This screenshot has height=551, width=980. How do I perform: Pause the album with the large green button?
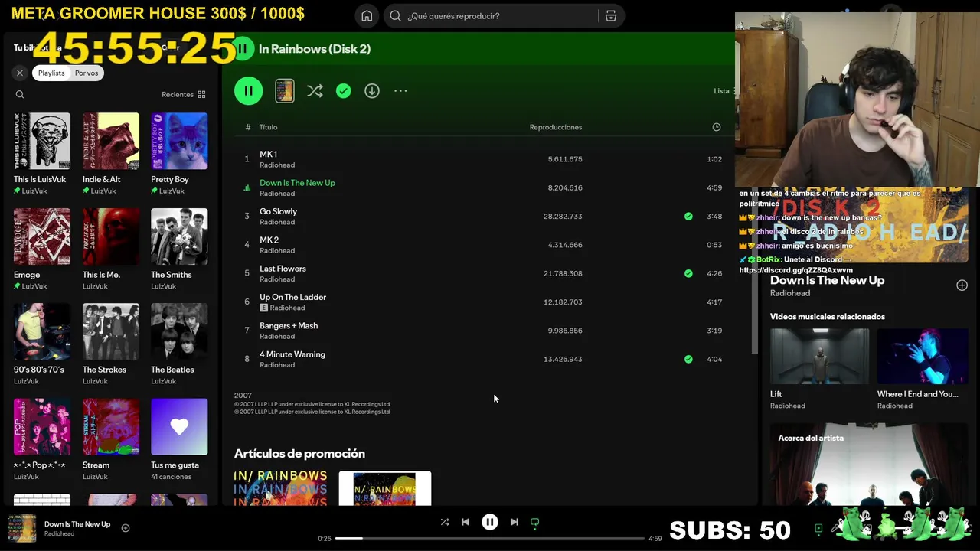(248, 91)
